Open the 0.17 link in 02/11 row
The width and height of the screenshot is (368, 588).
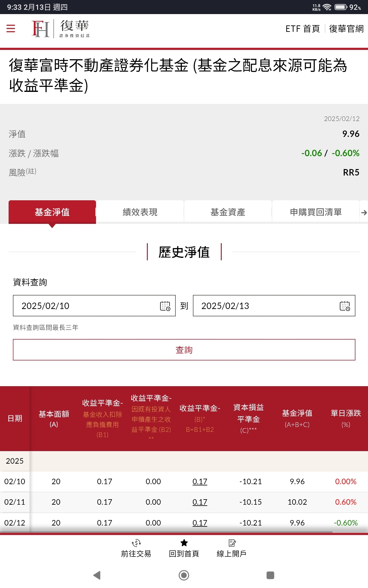200,502
